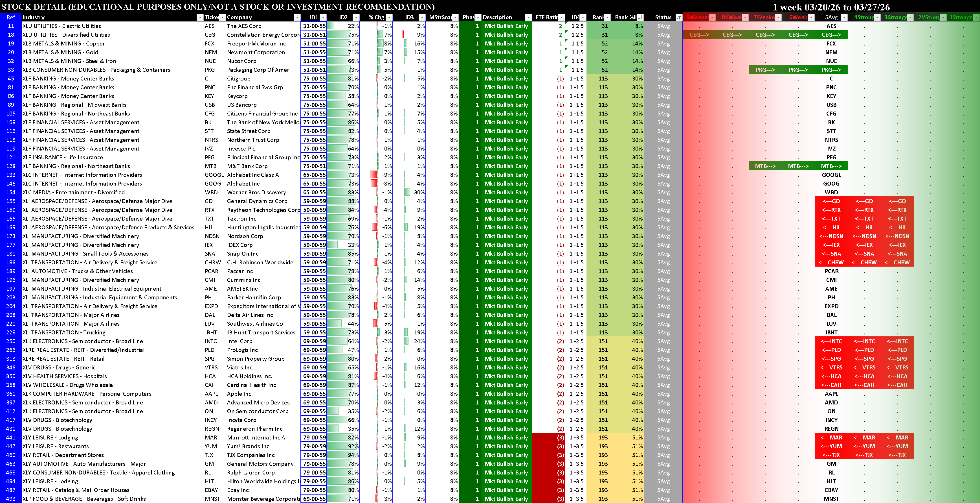This screenshot has height=503, width=980.
Task: Expand the ETF Rating filter dropdown
Action: point(562,17)
